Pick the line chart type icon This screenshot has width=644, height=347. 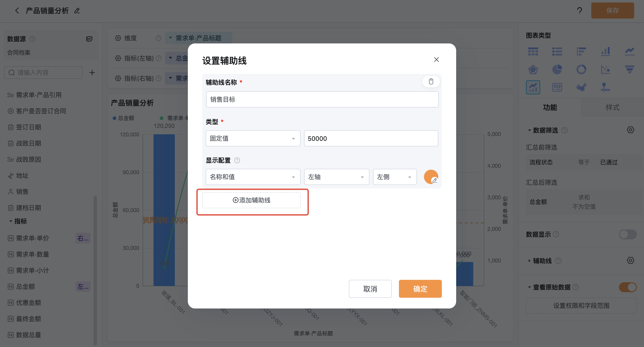tap(629, 51)
